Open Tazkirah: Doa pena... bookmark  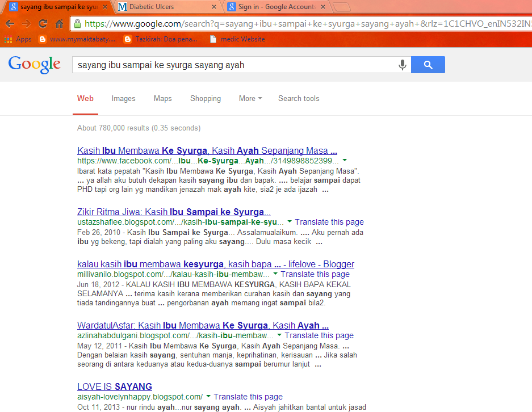click(161, 39)
